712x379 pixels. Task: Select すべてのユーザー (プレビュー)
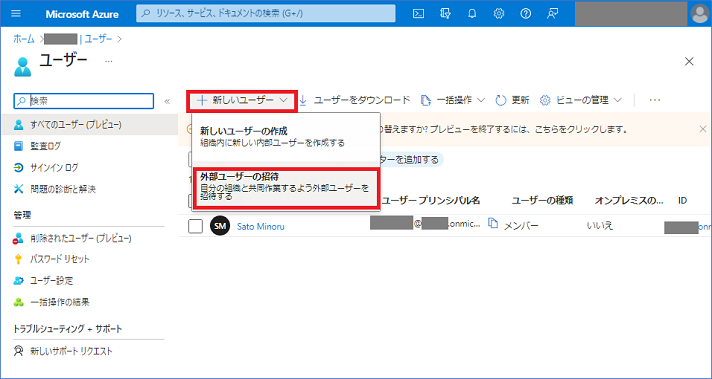(x=90, y=124)
